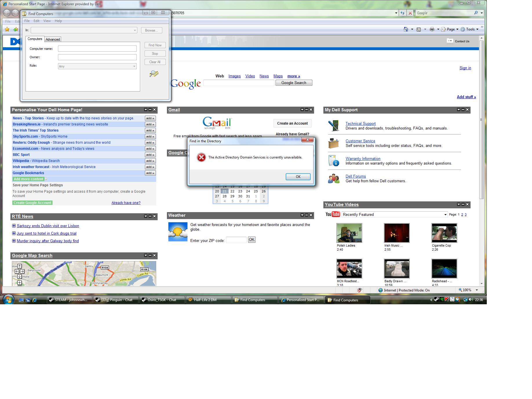Viewport: 532px width, 399px height.
Task: Expand the Murder inquiry Galway story
Action: [x=14, y=241]
